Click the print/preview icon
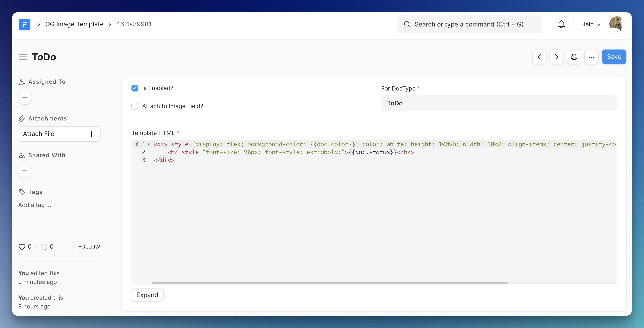Image resolution: width=644 pixels, height=328 pixels. (574, 56)
